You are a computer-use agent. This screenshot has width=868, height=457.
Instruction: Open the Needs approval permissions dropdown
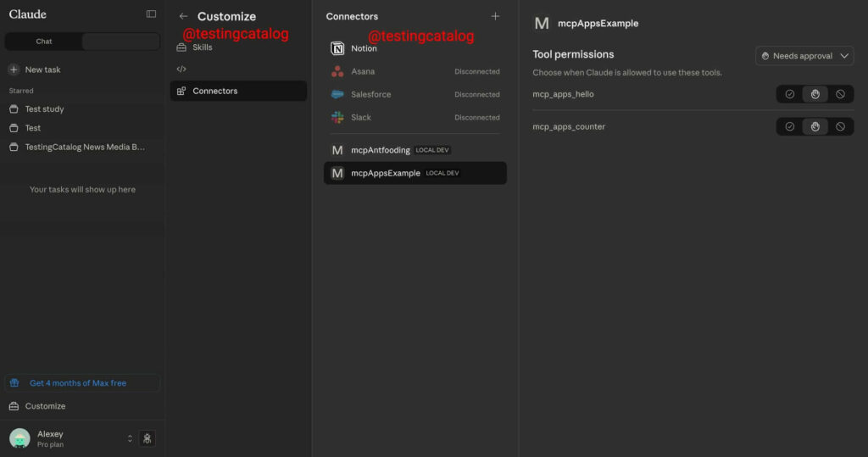click(x=804, y=56)
